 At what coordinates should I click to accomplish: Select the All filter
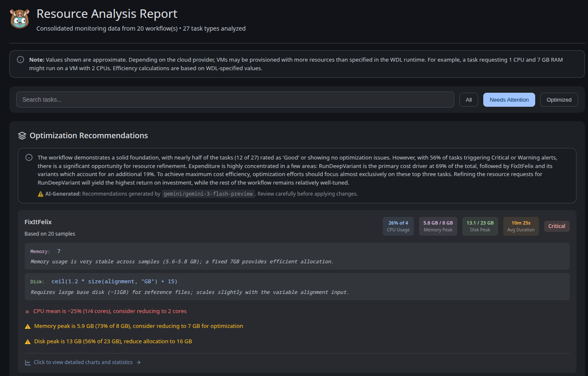pos(468,100)
